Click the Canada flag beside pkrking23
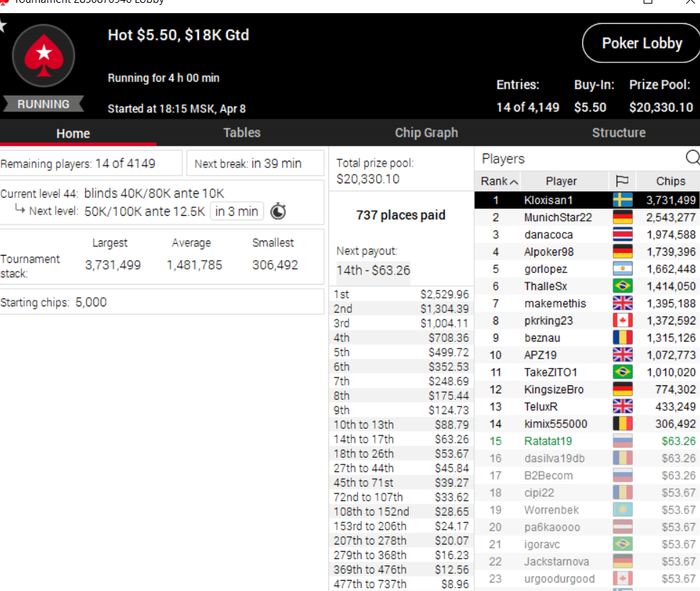Viewport: 700px width, 591px height. 622,320
